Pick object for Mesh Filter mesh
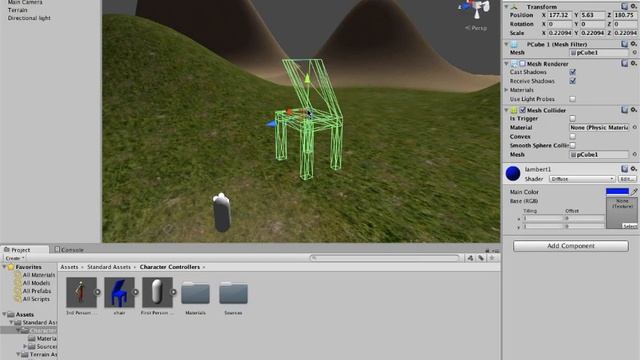The width and height of the screenshot is (640, 360). point(635,52)
